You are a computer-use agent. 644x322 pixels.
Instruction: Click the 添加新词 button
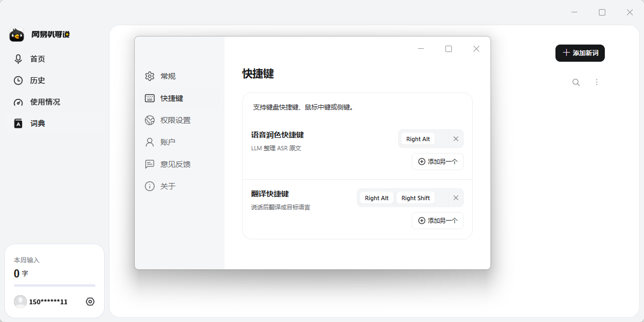[580, 53]
